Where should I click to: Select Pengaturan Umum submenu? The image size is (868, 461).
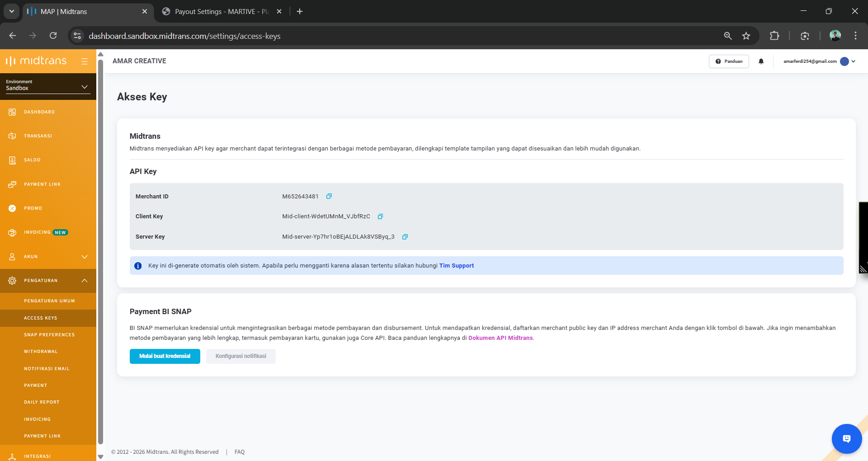point(49,301)
